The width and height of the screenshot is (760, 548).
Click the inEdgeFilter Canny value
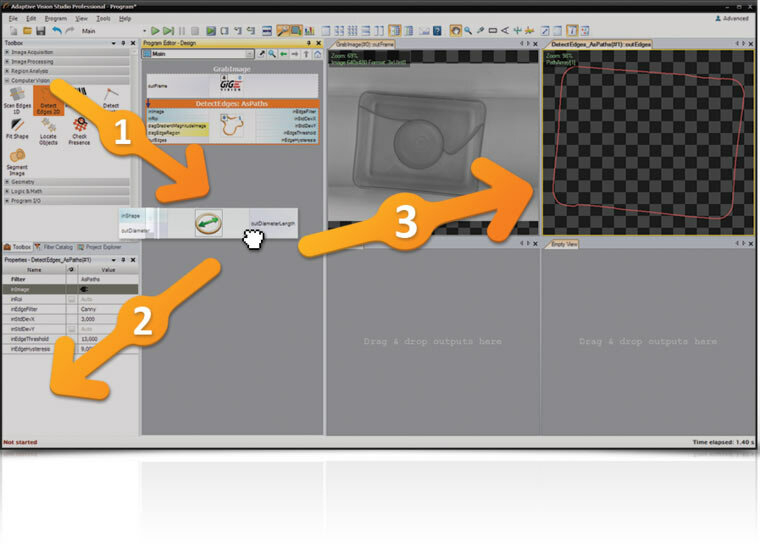tap(89, 309)
